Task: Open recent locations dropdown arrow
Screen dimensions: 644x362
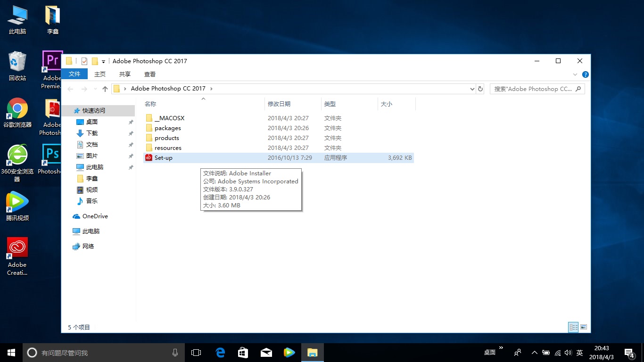Action: (x=95, y=89)
